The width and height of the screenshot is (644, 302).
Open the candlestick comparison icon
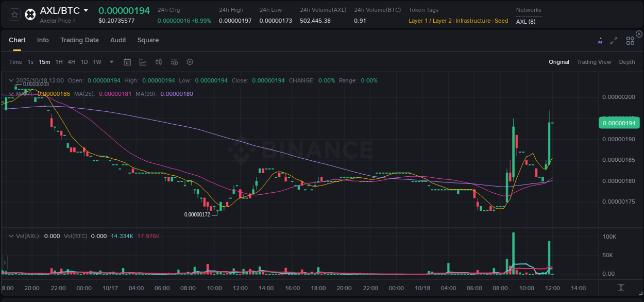pyautogui.click(x=158, y=62)
